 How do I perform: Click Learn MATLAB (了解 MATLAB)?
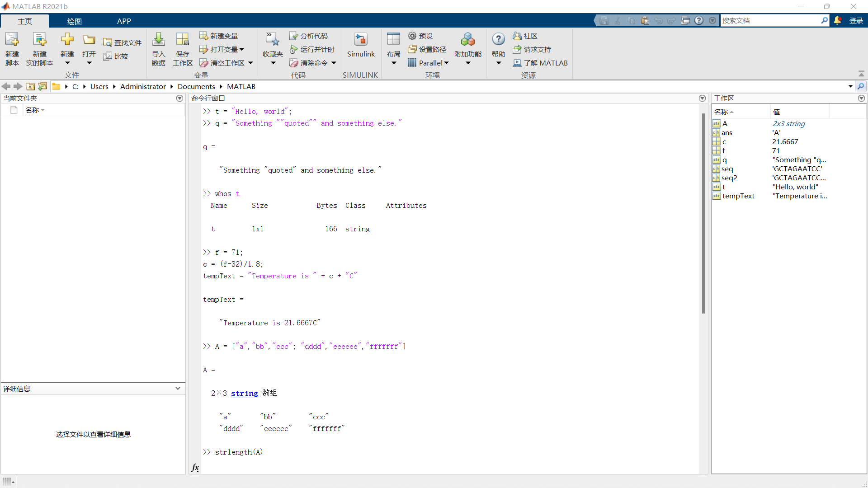point(540,63)
